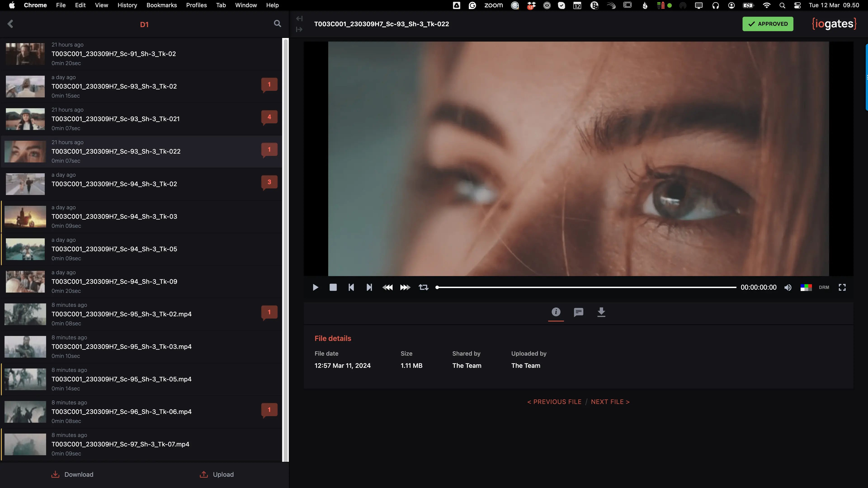Click the stop playback icon
This screenshot has height=488, width=868.
(333, 287)
